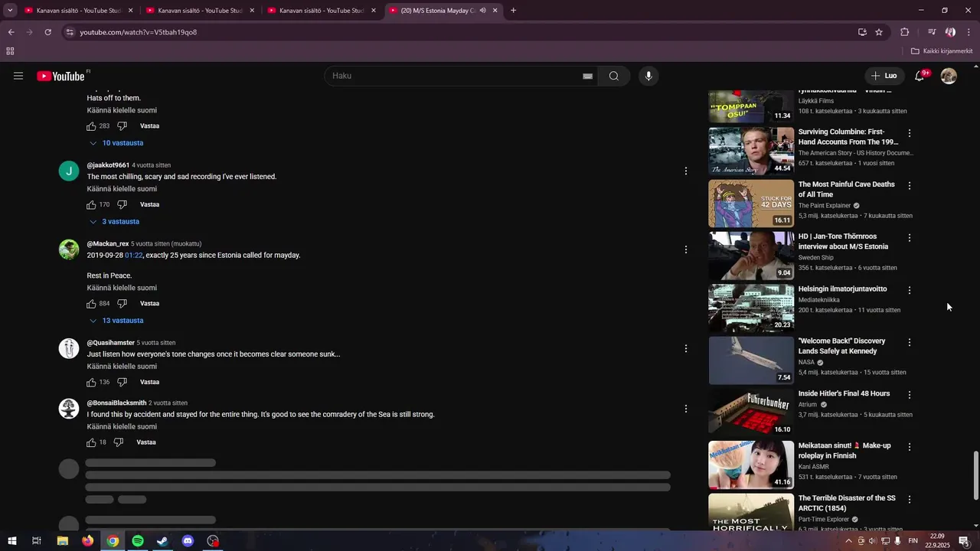The width and height of the screenshot is (980, 551).
Task: Reply to @jaakkot9661 with Vastaa
Action: click(x=149, y=204)
